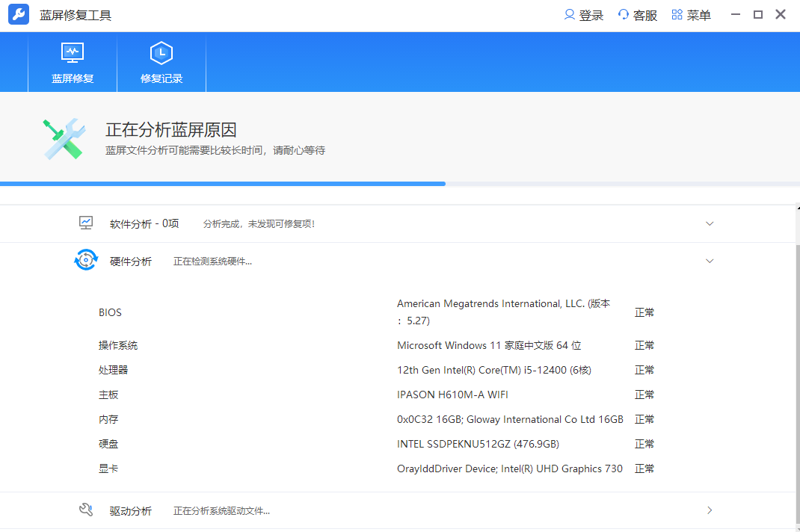Viewport: 800px width, 532px height.
Task: Click the 正在分析蓝屏原因 heading
Action: [x=171, y=130]
